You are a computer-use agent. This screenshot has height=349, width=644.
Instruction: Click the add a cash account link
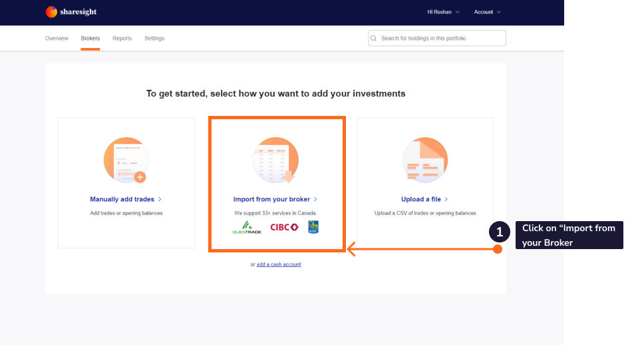tap(279, 264)
